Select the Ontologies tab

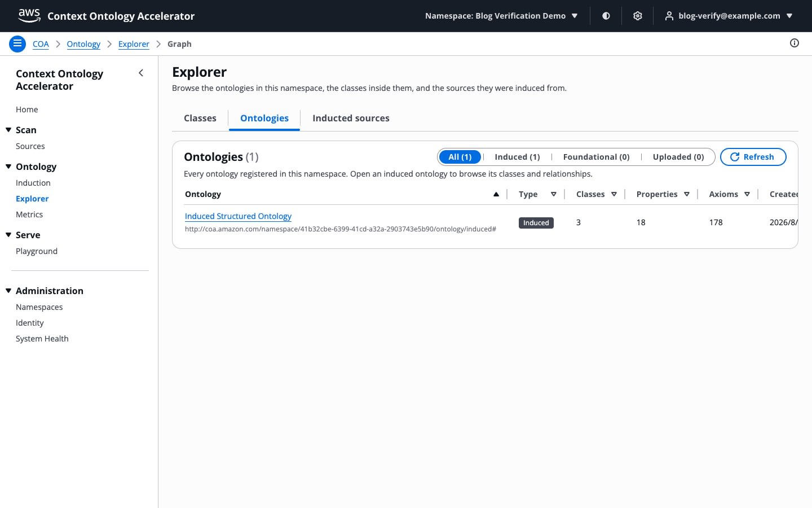(x=264, y=118)
